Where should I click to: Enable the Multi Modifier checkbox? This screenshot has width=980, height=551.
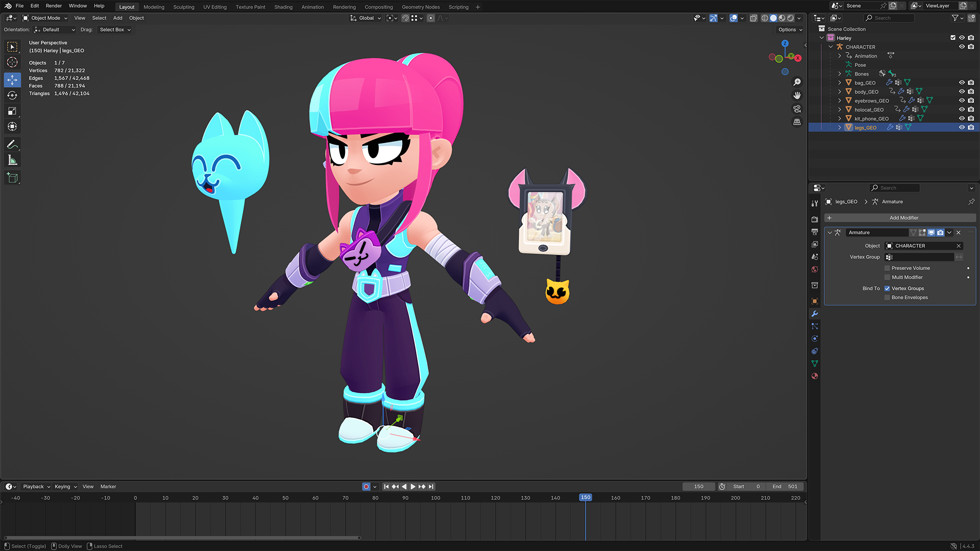pos(887,278)
